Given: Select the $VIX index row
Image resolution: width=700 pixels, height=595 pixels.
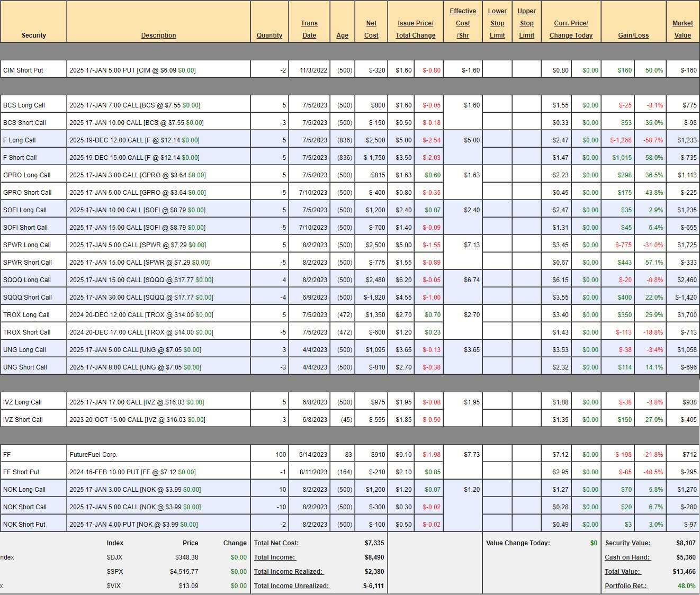Looking at the screenshot, I should pyautogui.click(x=115, y=586).
